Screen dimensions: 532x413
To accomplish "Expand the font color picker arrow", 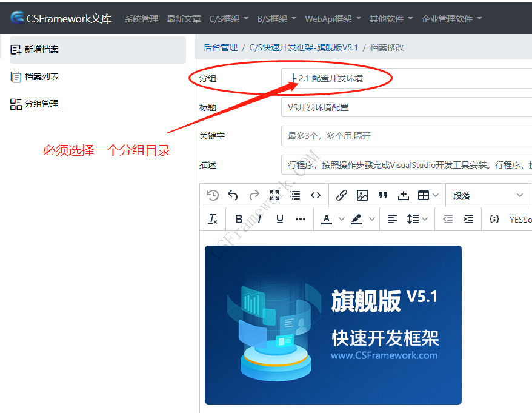I will pos(342,219).
